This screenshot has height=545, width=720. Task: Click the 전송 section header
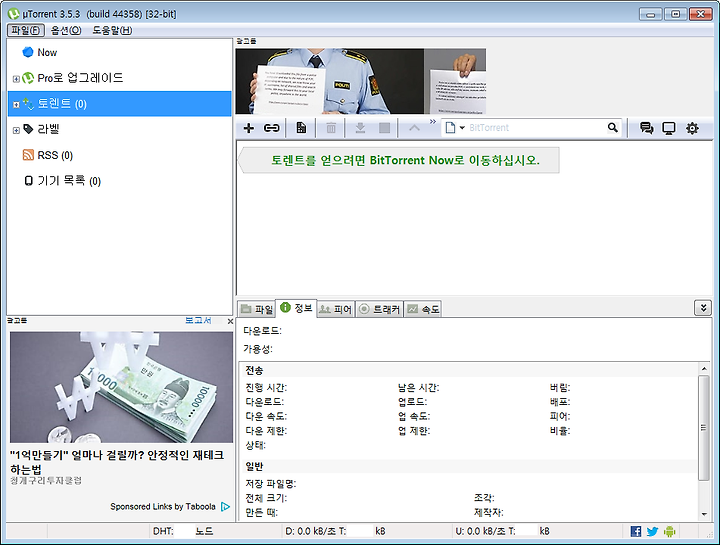point(254,370)
